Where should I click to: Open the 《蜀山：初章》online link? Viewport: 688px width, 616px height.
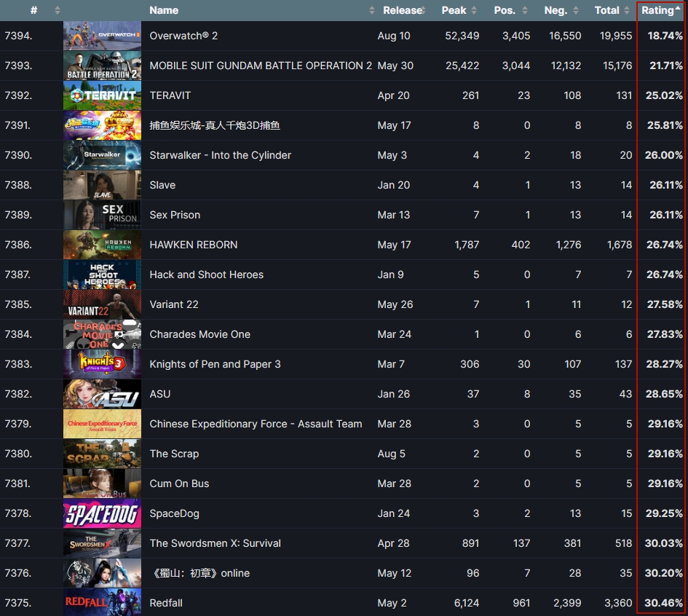199,572
